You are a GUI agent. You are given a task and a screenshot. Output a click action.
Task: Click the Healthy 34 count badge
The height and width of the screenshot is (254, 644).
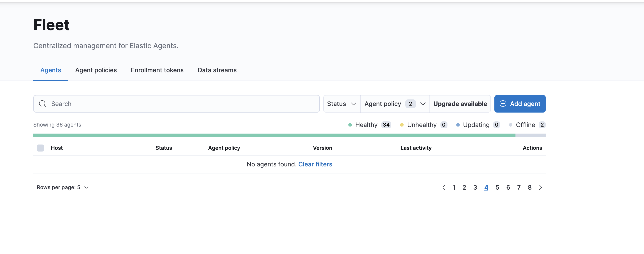pyautogui.click(x=386, y=125)
